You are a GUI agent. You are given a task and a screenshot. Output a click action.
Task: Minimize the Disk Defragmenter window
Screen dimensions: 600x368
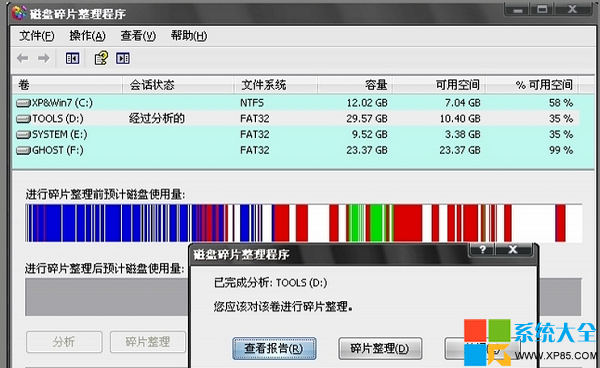click(518, 9)
